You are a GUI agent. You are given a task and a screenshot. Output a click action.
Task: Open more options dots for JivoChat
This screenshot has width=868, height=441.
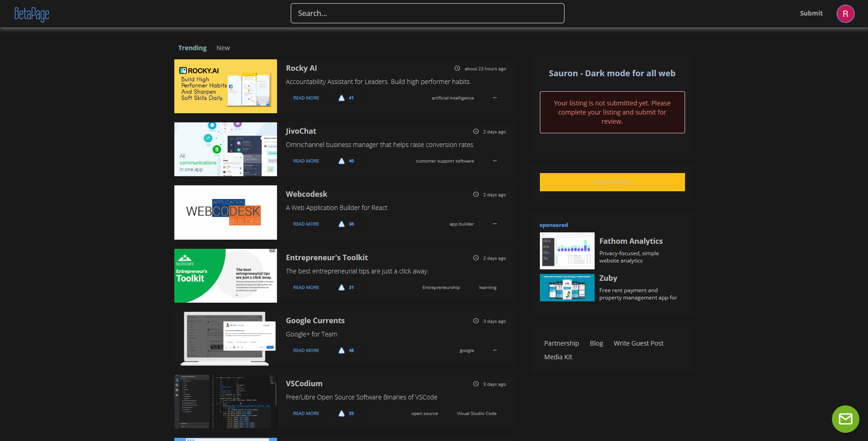click(x=495, y=161)
